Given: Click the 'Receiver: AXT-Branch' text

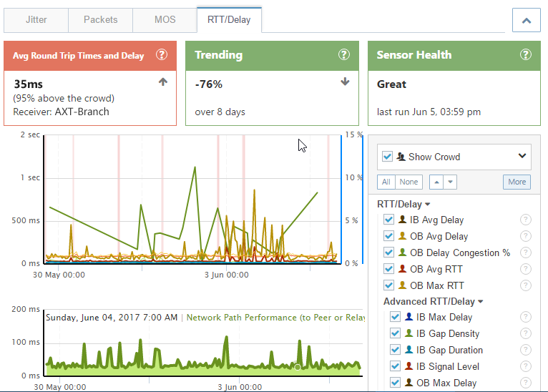Looking at the screenshot, I should pyautogui.click(x=61, y=112).
